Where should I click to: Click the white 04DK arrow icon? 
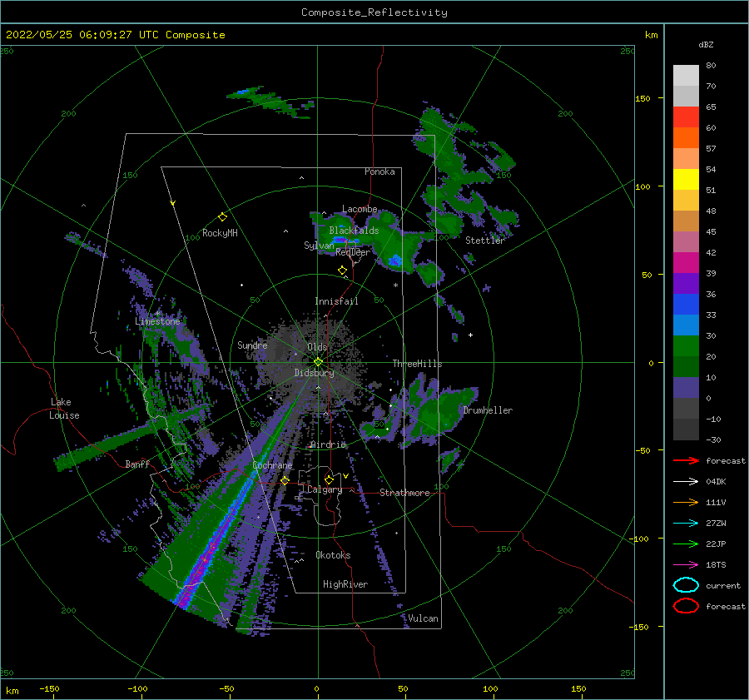point(686,481)
